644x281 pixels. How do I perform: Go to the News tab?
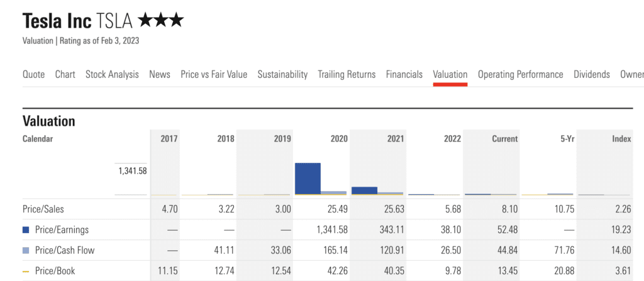160,74
